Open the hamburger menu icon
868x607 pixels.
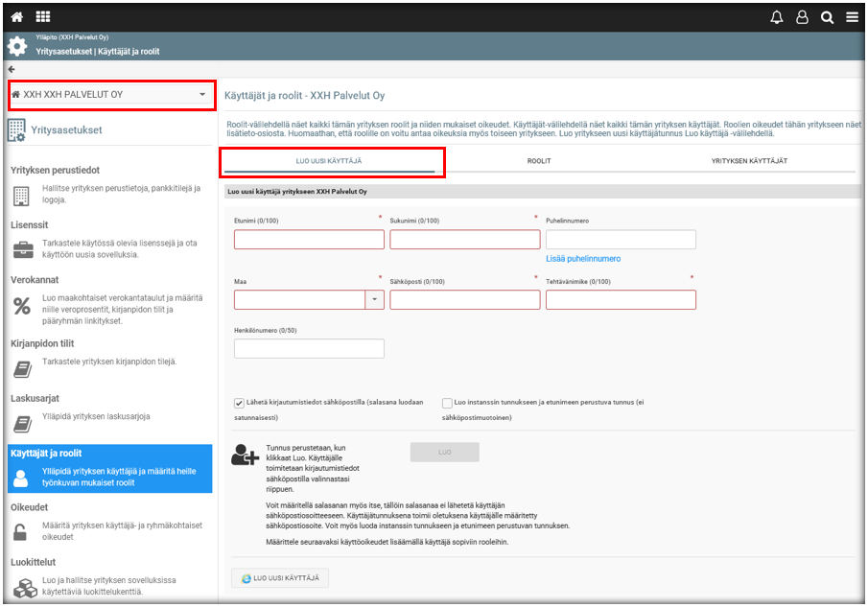coord(852,17)
